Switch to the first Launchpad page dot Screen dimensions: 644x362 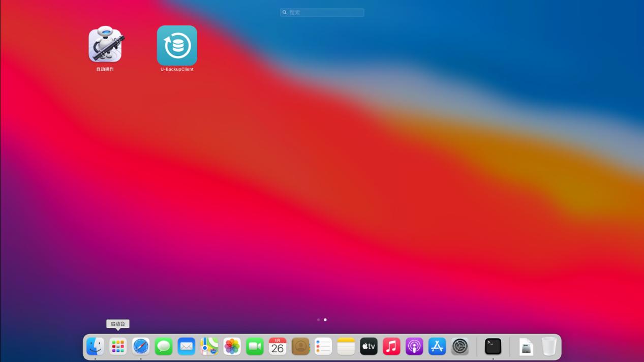coord(319,320)
